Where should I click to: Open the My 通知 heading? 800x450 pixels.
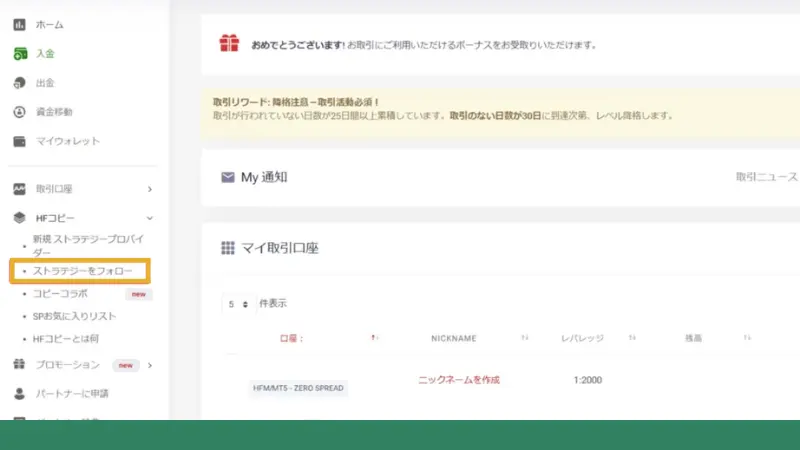point(264,177)
